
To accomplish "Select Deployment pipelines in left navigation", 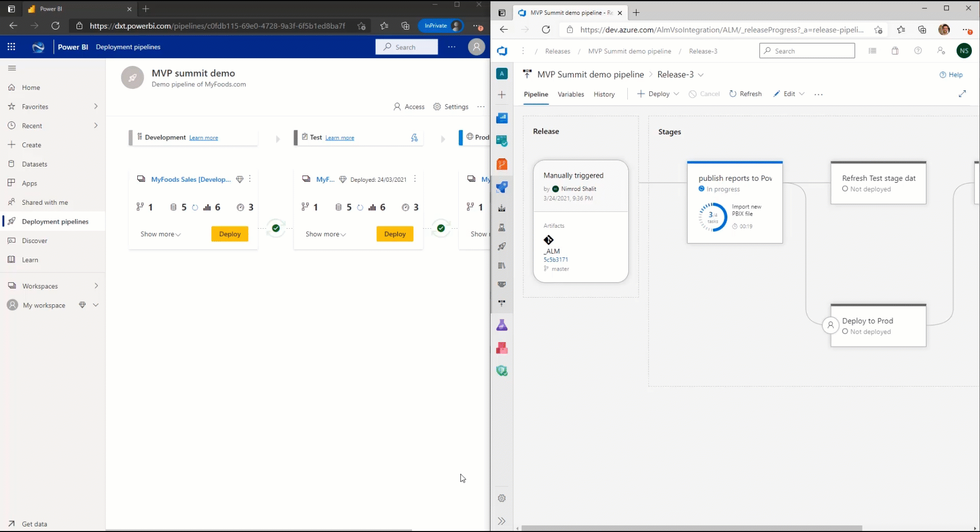I will [55, 222].
